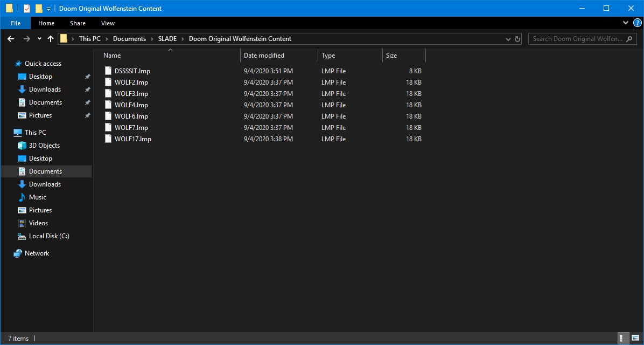Switch to Details view in status bar
Viewport: 644px width, 345px height.
coord(623,339)
